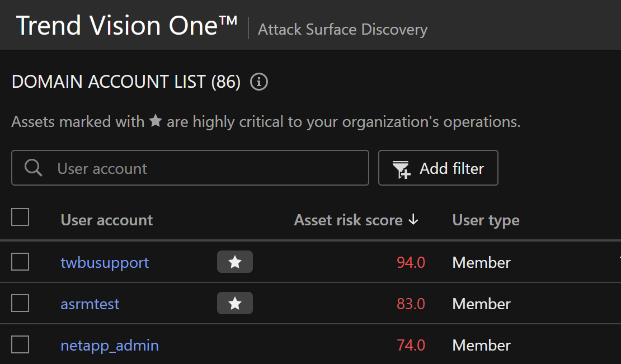The height and width of the screenshot is (364, 621).
Task: Select the asrmtest row checkbox
Action: click(20, 303)
